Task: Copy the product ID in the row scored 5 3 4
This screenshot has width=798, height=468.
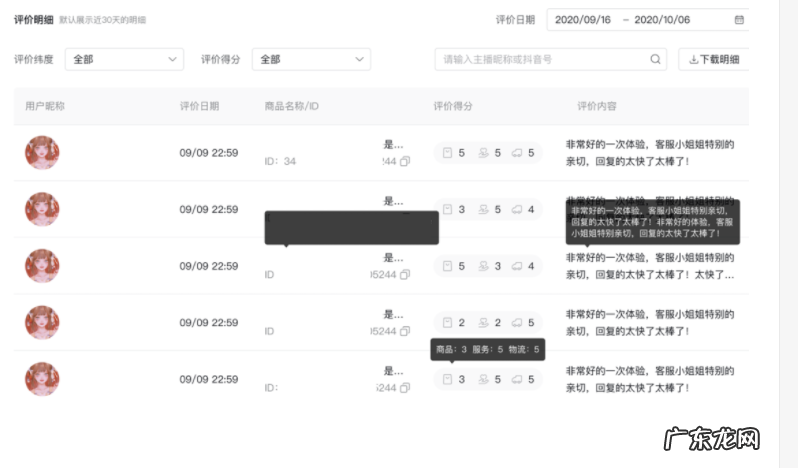Action: point(405,275)
